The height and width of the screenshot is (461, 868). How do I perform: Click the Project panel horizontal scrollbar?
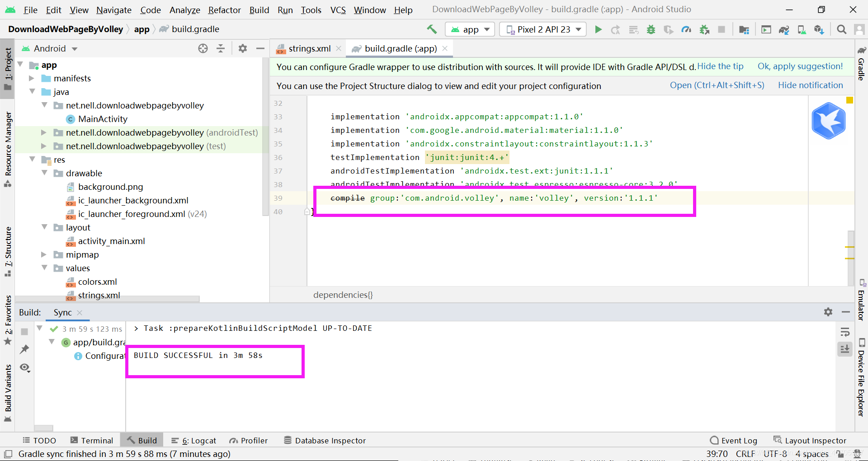[x=108, y=299]
